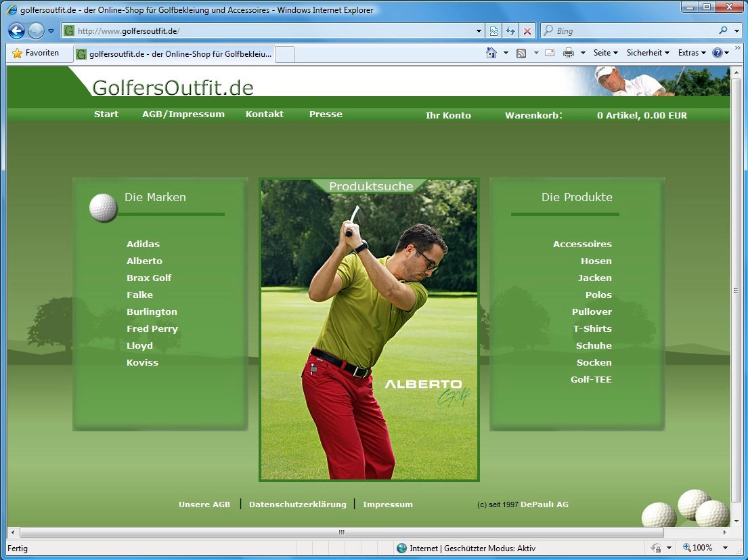Screen dimensions: 748x560
Task: Expand the address bar URL history dropdown
Action: [x=479, y=31]
